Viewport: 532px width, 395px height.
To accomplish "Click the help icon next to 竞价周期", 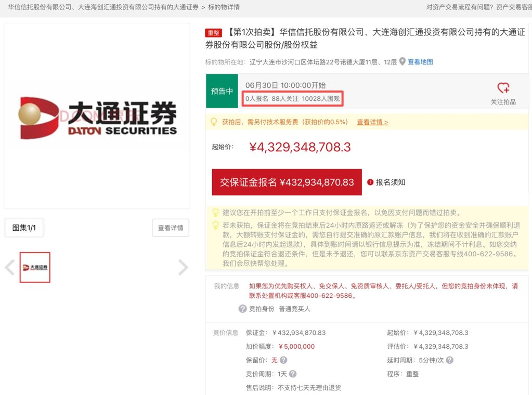I will coord(292,374).
